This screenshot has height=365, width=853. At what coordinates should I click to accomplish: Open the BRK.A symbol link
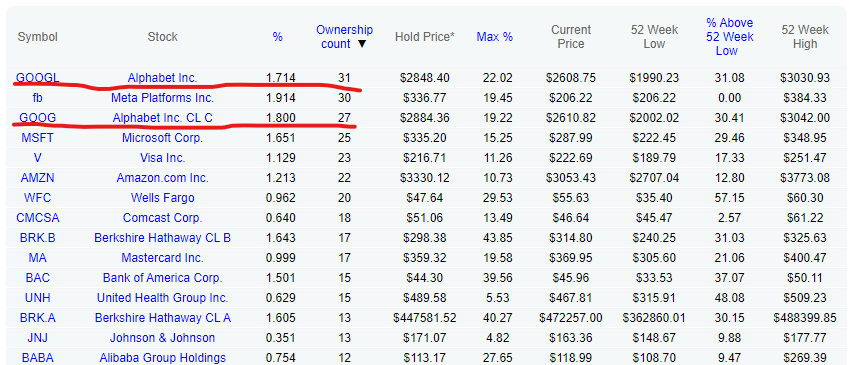[x=37, y=318]
